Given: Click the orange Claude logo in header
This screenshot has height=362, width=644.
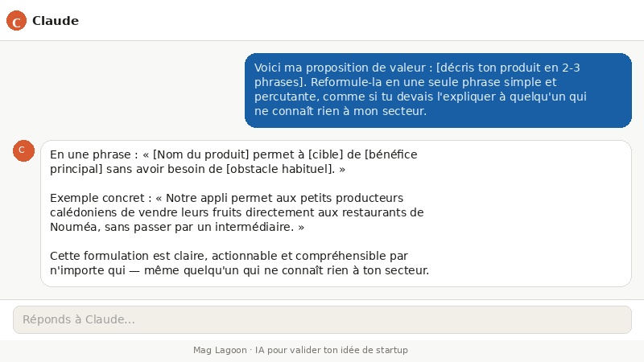Looking at the screenshot, I should [16, 21].
